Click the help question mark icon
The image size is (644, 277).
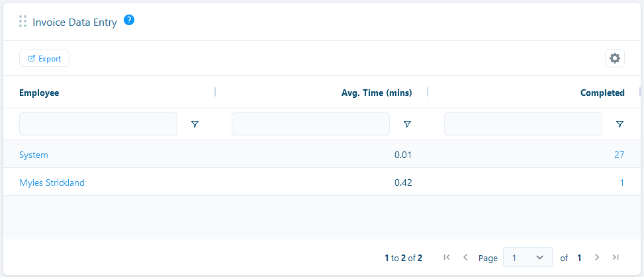pos(129,20)
